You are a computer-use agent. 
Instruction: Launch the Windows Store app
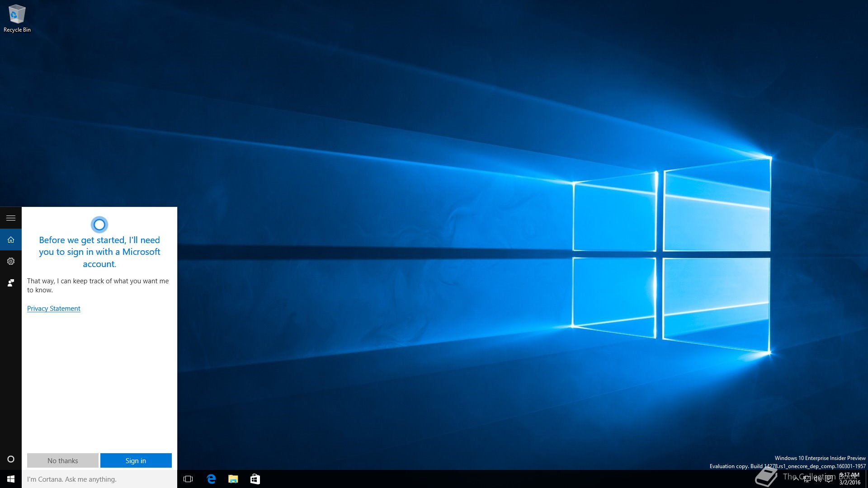click(x=255, y=479)
